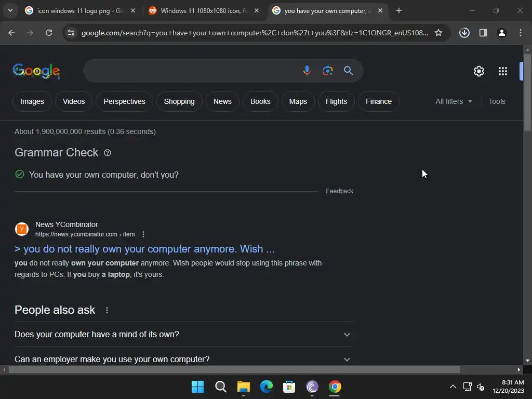Open the Chrome side panel
The width and height of the screenshot is (532, 399).
pyautogui.click(x=483, y=33)
